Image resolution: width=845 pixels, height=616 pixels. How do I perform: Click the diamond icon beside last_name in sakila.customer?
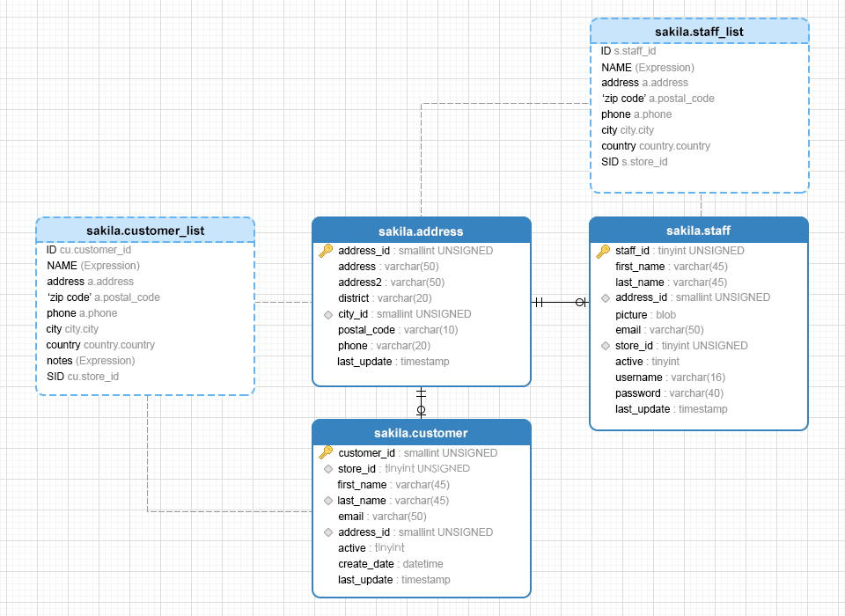[x=327, y=501]
